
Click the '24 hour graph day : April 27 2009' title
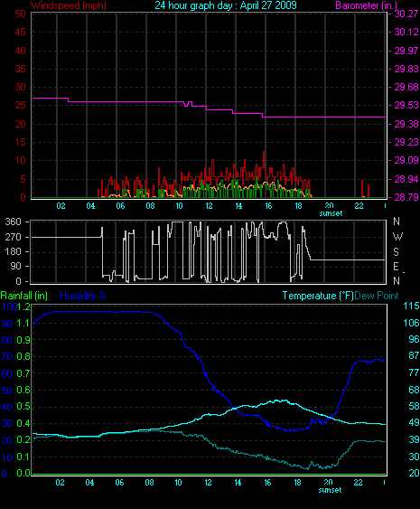(226, 5)
